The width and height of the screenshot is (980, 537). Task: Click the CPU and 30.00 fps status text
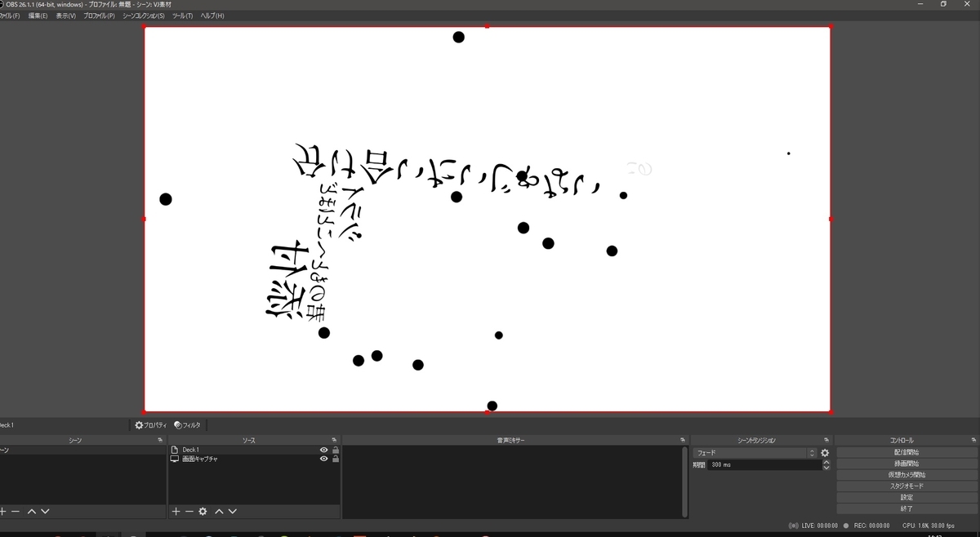pos(928,526)
